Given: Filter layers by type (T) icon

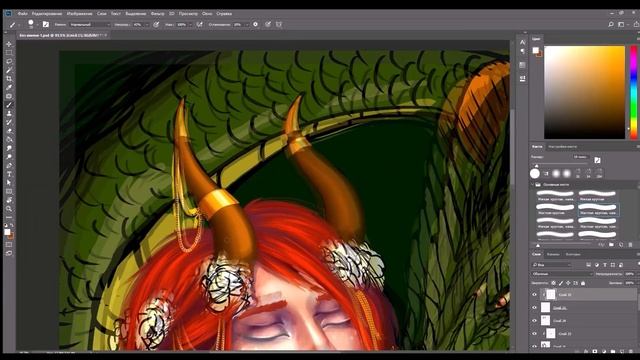Looking at the screenshot, I should (605, 265).
